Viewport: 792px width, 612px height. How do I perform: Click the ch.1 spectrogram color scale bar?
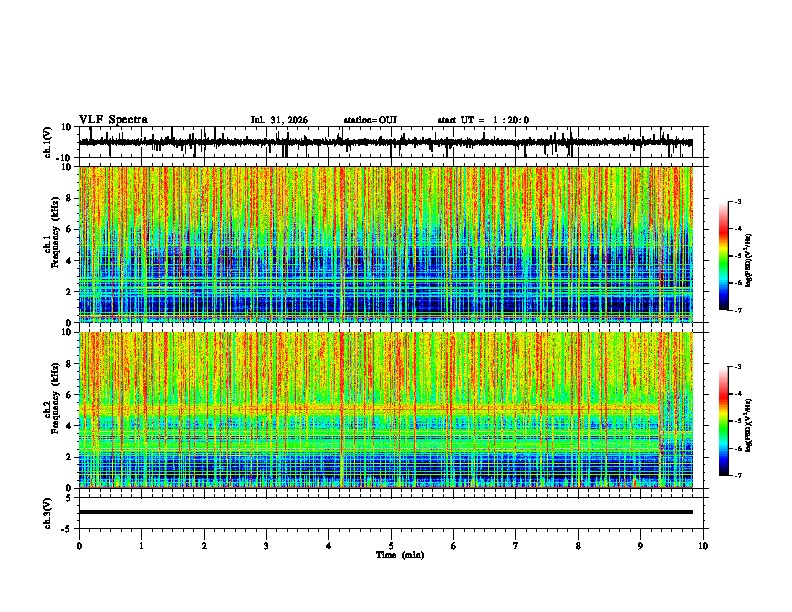724,256
